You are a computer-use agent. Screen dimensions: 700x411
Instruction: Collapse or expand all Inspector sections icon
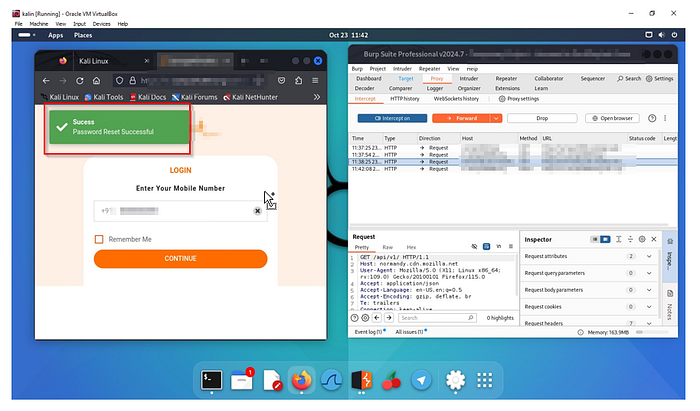click(630, 239)
